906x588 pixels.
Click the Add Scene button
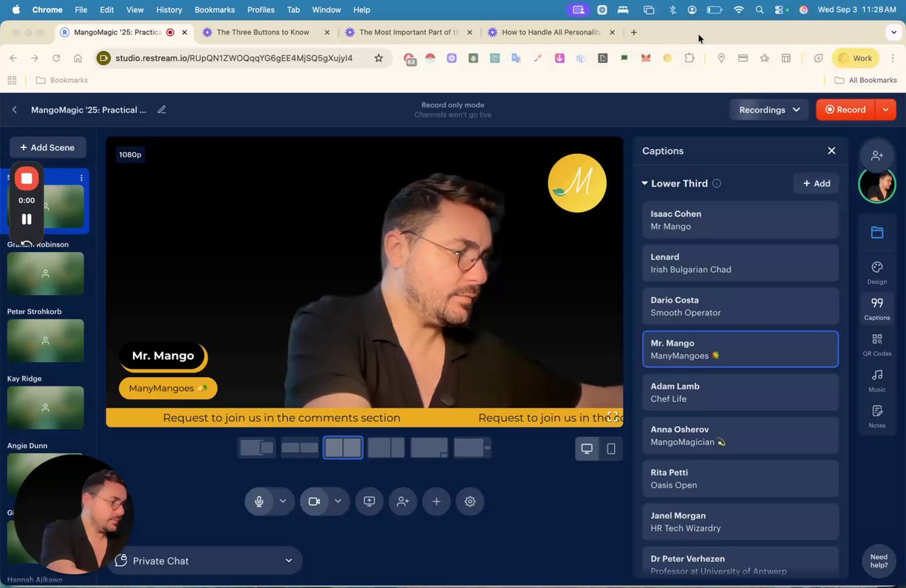tap(47, 147)
